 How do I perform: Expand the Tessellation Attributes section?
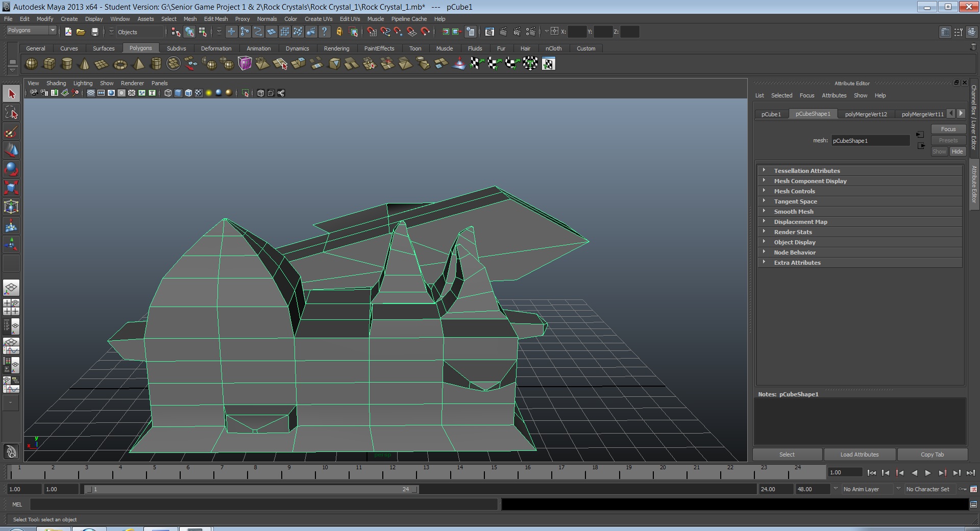pos(806,171)
